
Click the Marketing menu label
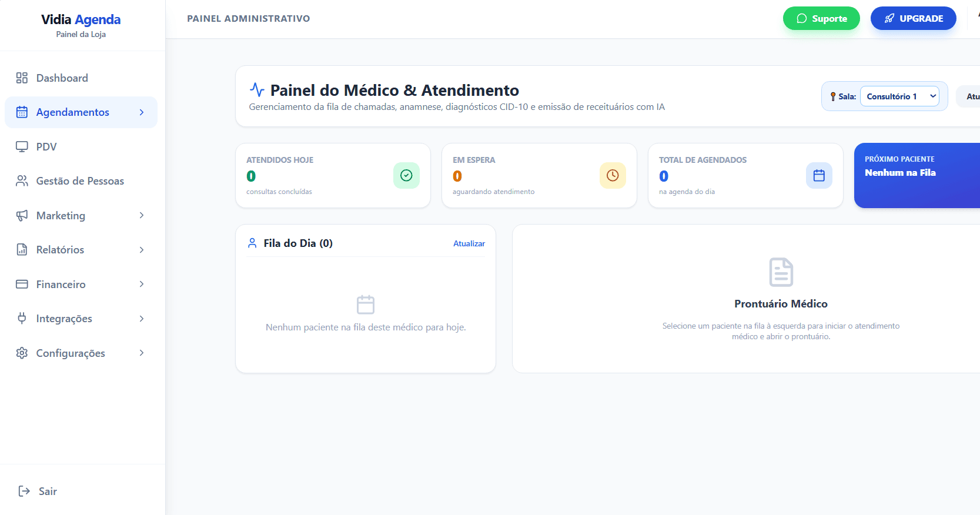(61, 216)
